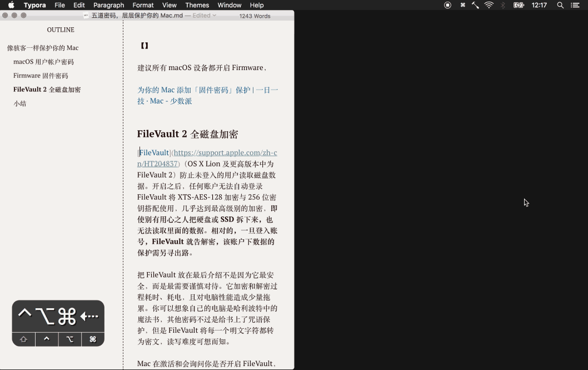Open the Apple menu
588x370 pixels.
tap(11, 5)
